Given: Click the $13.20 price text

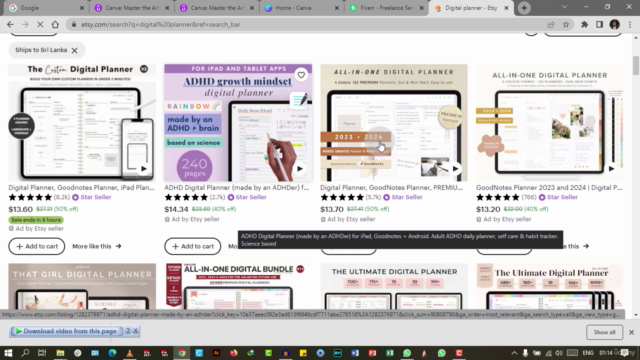Looking at the screenshot, I should click(488, 209).
